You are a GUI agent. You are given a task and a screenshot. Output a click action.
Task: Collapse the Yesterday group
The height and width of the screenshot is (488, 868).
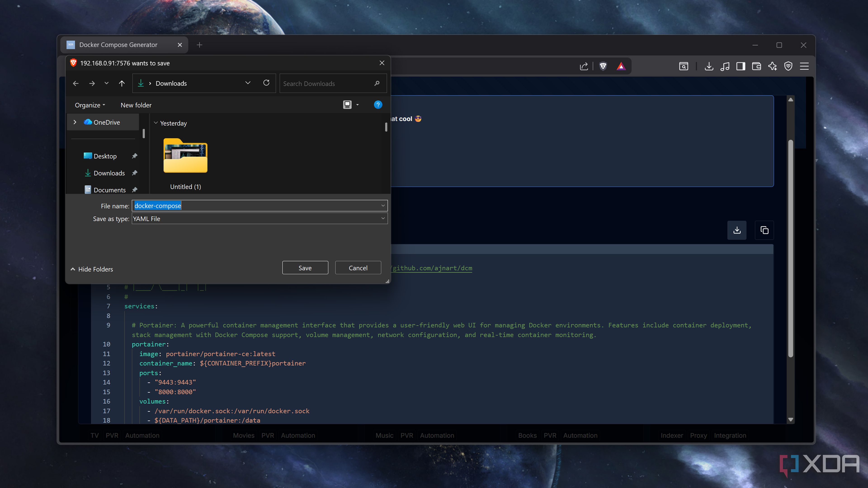tap(156, 123)
